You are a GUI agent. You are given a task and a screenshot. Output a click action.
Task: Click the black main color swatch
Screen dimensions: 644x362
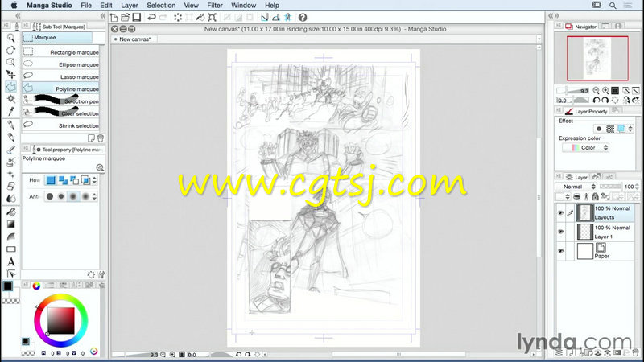coord(8,286)
